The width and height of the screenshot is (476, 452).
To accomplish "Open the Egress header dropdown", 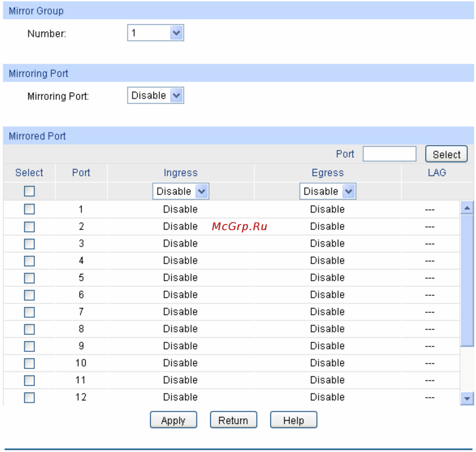I will [x=328, y=191].
